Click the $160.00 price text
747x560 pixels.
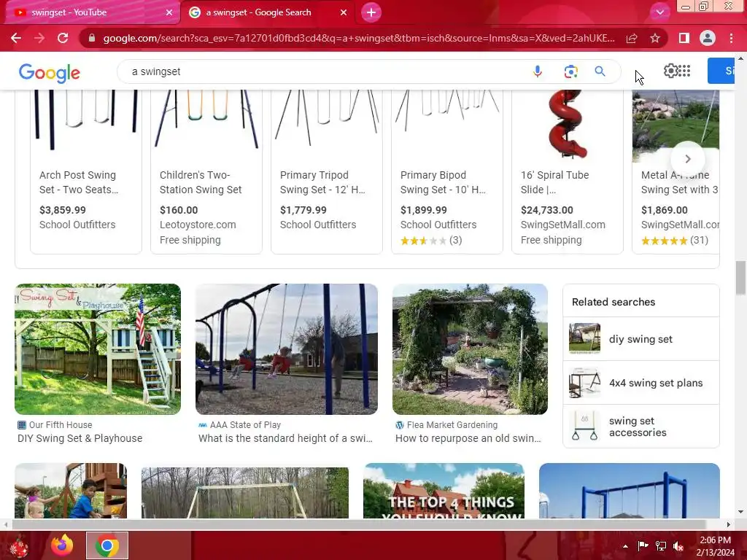point(179,210)
